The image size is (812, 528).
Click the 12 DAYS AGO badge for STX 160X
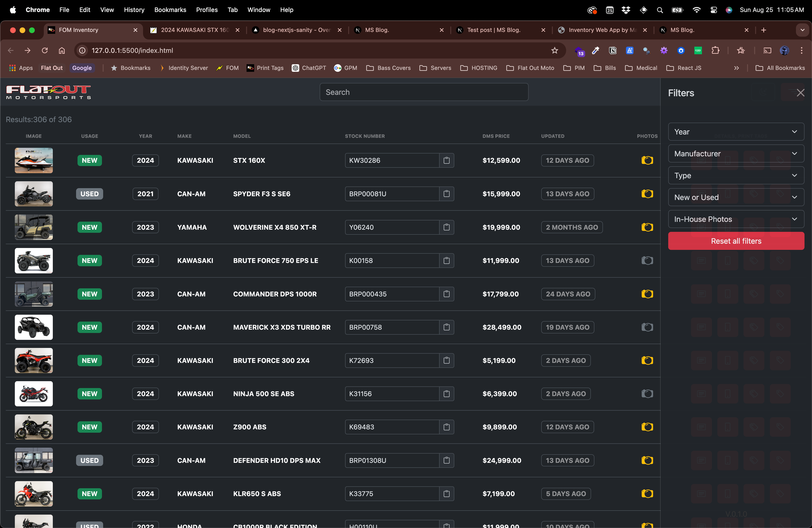pos(567,160)
